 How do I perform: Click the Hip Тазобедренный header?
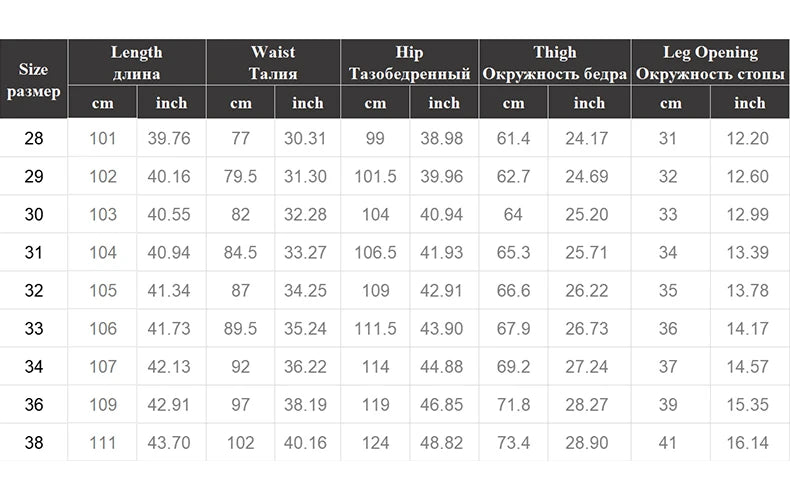click(x=409, y=62)
